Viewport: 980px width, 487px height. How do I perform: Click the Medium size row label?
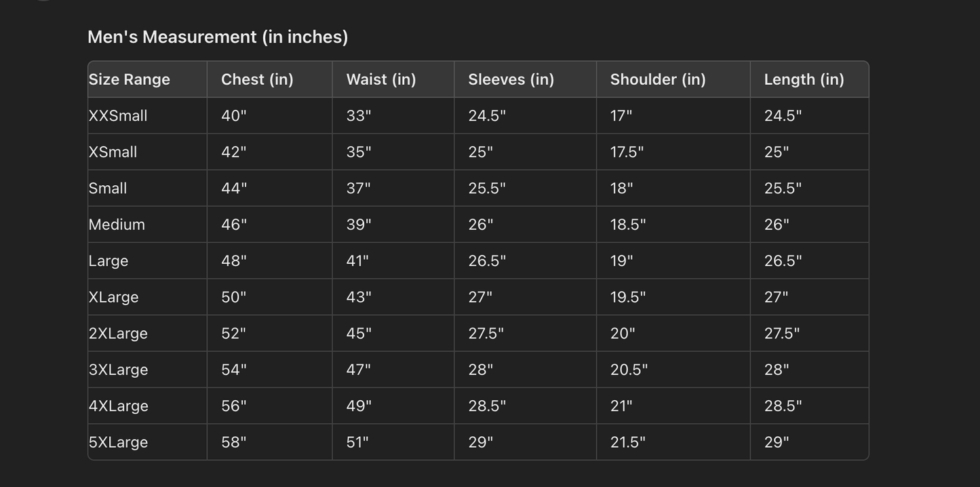point(117,225)
